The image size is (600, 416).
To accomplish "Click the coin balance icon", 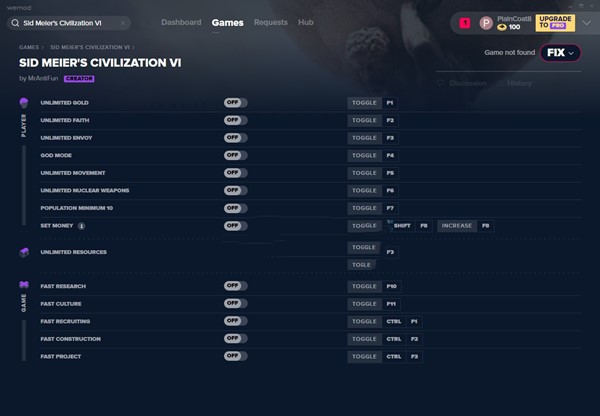I will coord(502,27).
